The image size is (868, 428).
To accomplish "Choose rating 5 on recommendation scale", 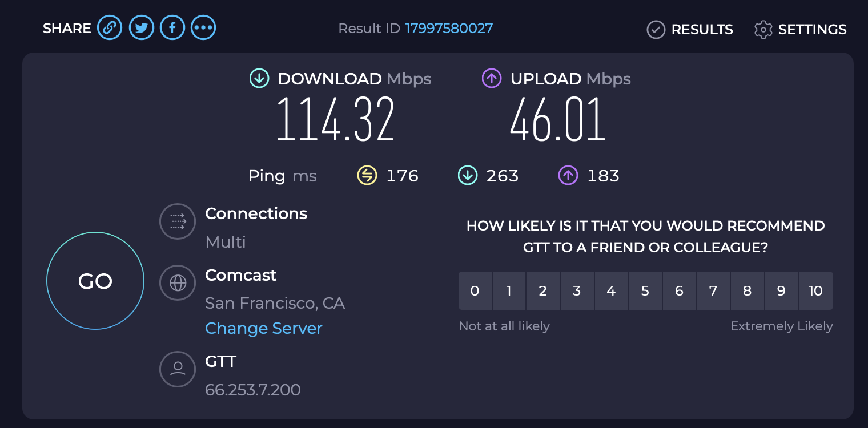I will (x=645, y=291).
